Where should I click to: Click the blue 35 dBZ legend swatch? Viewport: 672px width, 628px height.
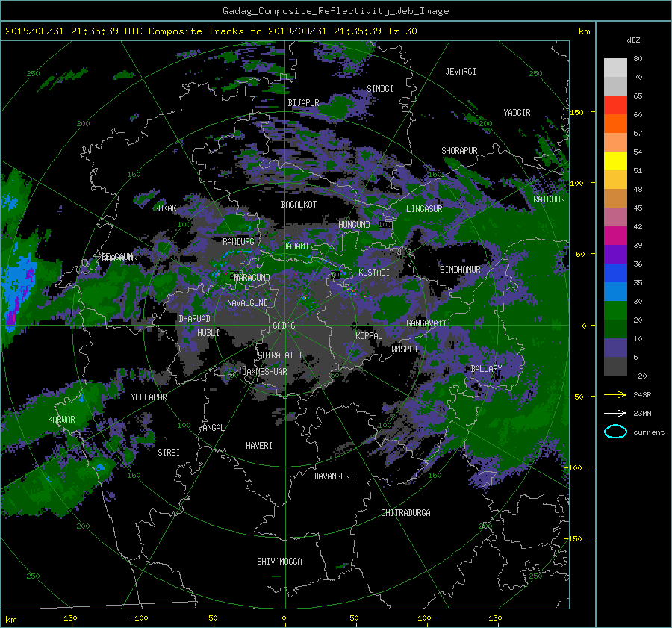pyautogui.click(x=615, y=273)
